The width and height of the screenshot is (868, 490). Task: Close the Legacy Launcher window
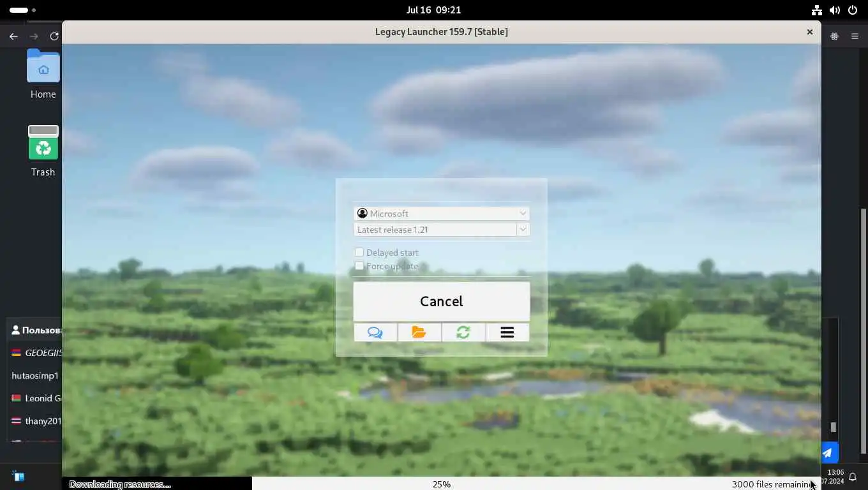click(x=809, y=31)
